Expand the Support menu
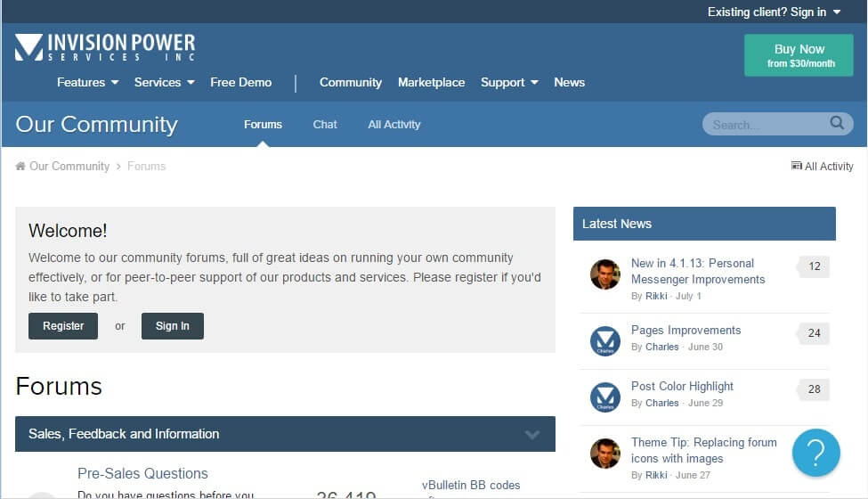The width and height of the screenshot is (868, 499). tap(509, 83)
